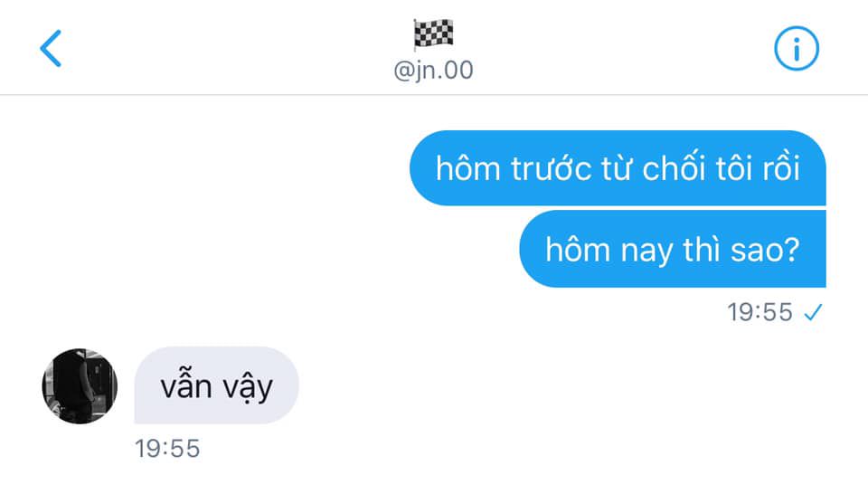Select the gray "vẫn vậy" reply bubble
Image resolution: width=868 pixels, height=494 pixels.
coord(216,385)
